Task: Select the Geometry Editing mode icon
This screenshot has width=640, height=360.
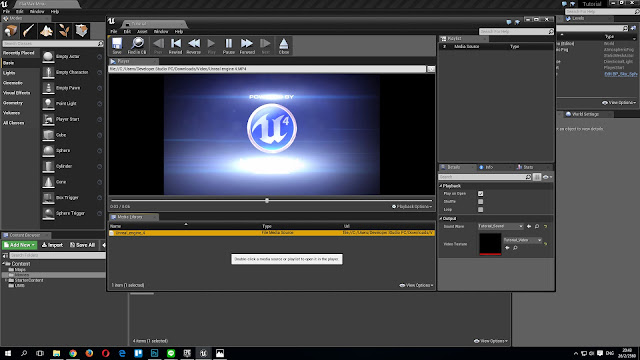Action: (82, 31)
